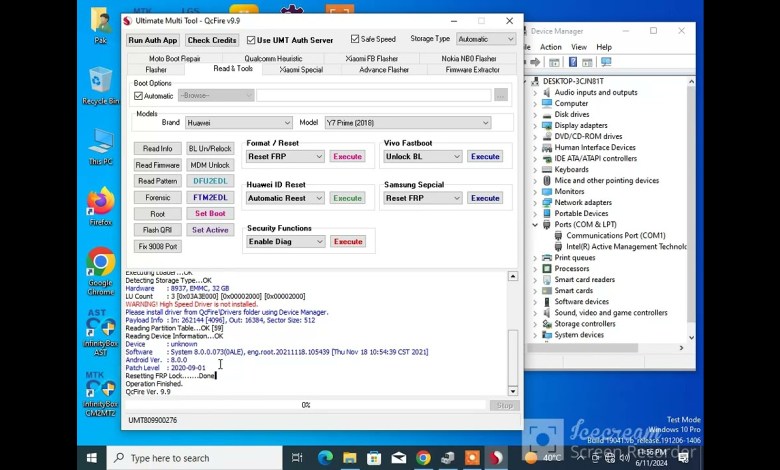The height and width of the screenshot is (470, 780).
Task: Click the Device Manager taskbar icon
Action: (448, 458)
